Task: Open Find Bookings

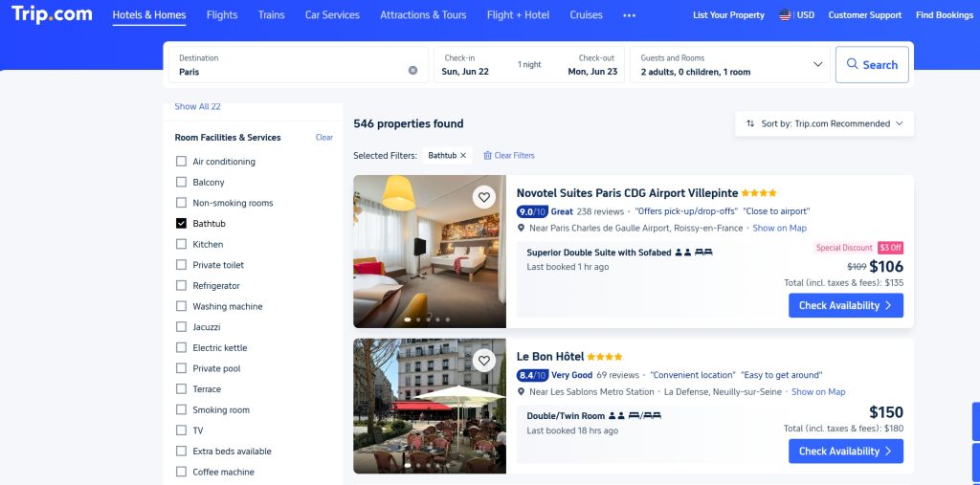Action: [x=945, y=15]
